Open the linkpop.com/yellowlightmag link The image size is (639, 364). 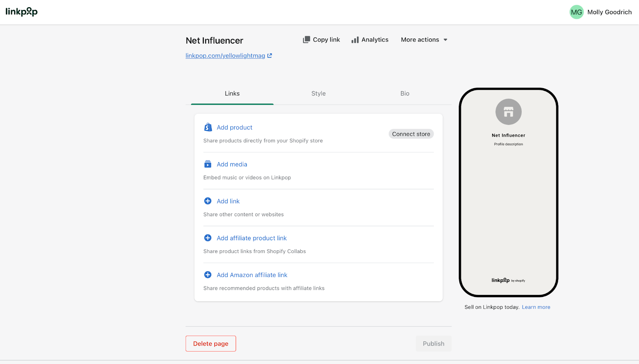click(x=225, y=55)
